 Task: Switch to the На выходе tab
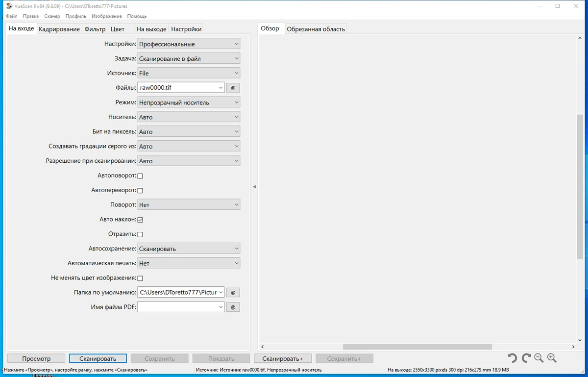click(151, 29)
